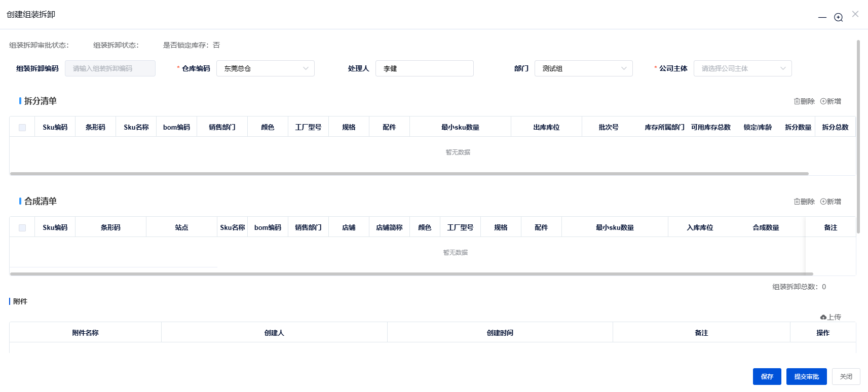Click 操作 column header in 附件 table
This screenshot has width=868, height=392.
(823, 333)
